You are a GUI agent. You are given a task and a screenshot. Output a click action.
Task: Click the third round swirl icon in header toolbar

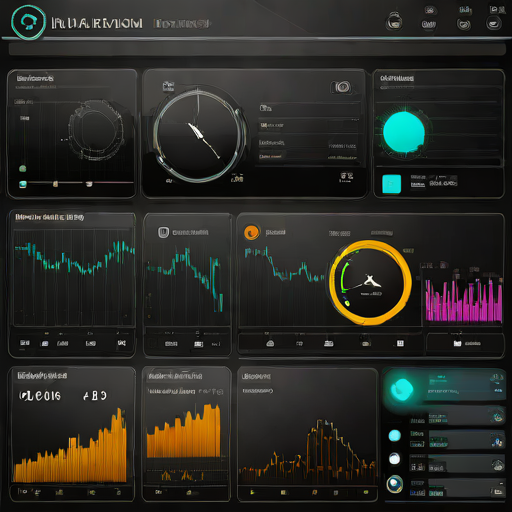click(464, 24)
